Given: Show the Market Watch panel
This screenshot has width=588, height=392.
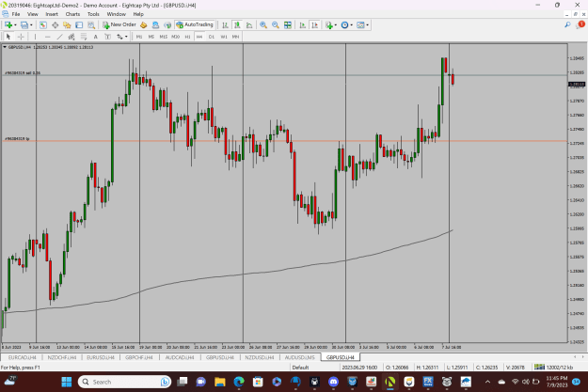Looking at the screenshot, I should pyautogui.click(x=43, y=25).
